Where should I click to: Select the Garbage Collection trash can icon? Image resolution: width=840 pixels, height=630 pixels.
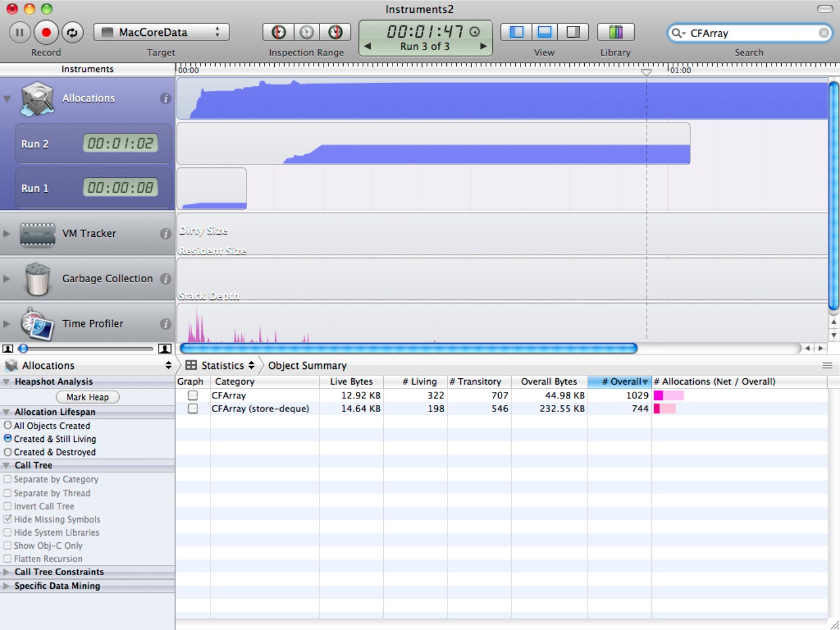pos(37,279)
